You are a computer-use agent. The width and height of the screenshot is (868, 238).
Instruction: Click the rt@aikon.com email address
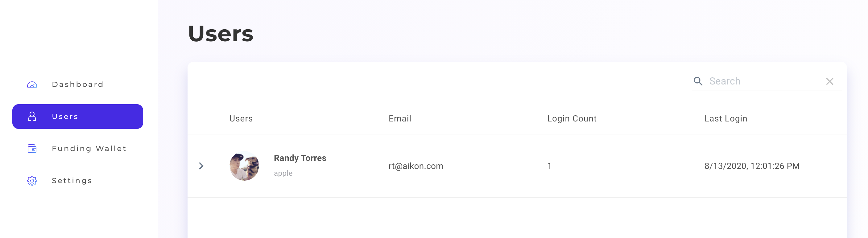click(416, 166)
